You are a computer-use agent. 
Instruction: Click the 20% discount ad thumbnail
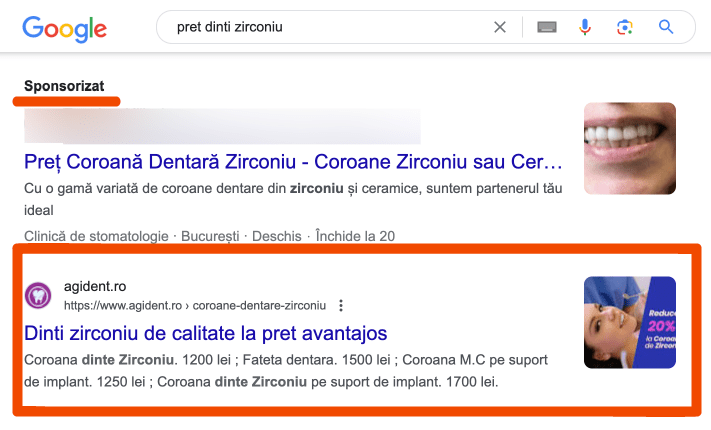[x=630, y=322]
